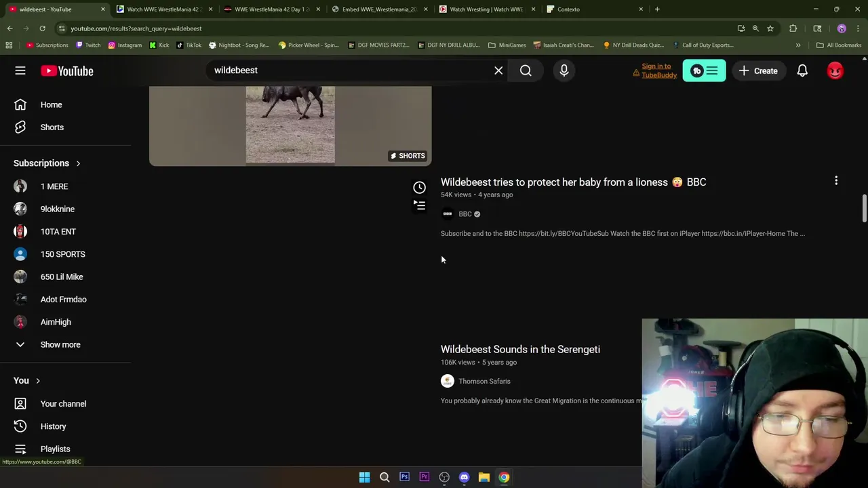
Task: Click the Thomson Safaris channel avatar
Action: (448, 381)
